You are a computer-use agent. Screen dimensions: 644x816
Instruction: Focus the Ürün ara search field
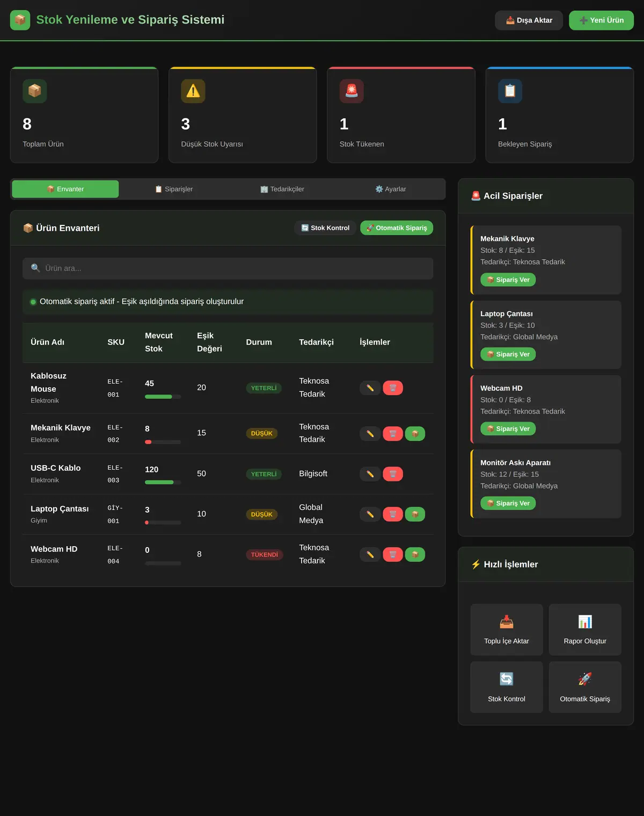tap(228, 268)
